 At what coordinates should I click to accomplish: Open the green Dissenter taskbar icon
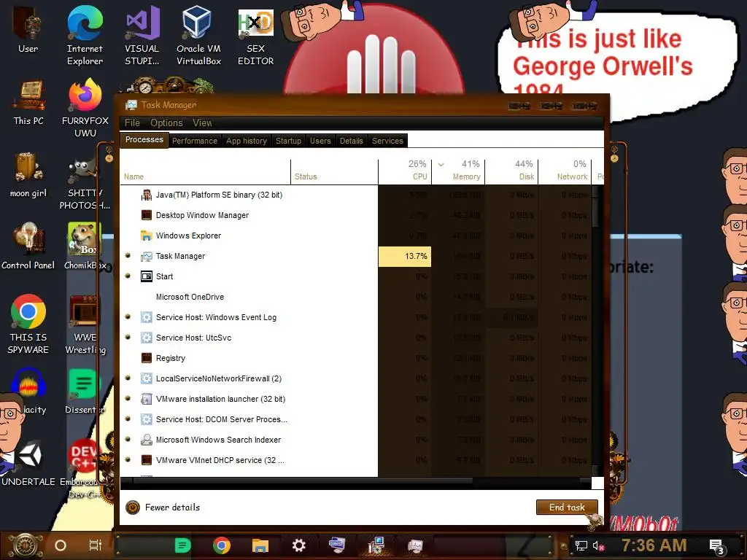coord(182,545)
